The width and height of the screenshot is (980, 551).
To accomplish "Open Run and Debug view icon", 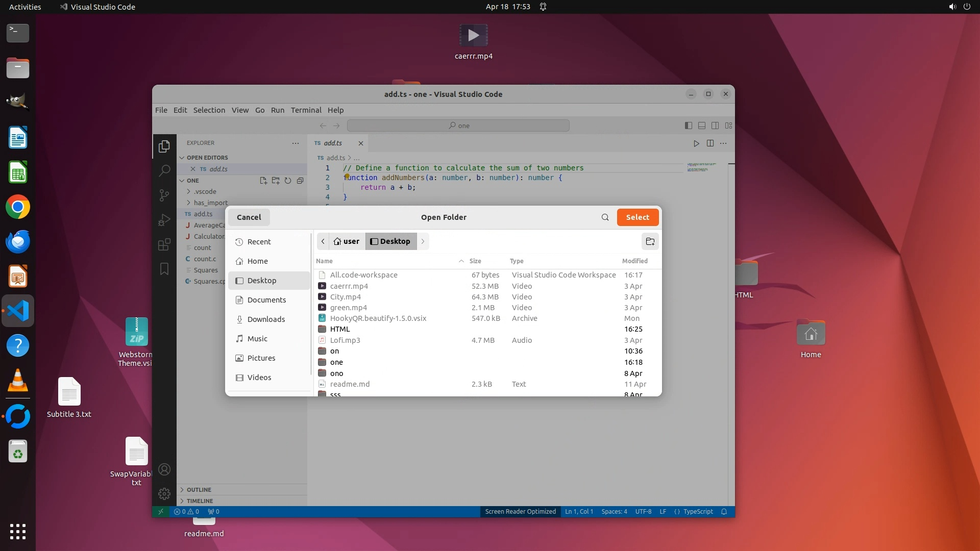I will (164, 220).
